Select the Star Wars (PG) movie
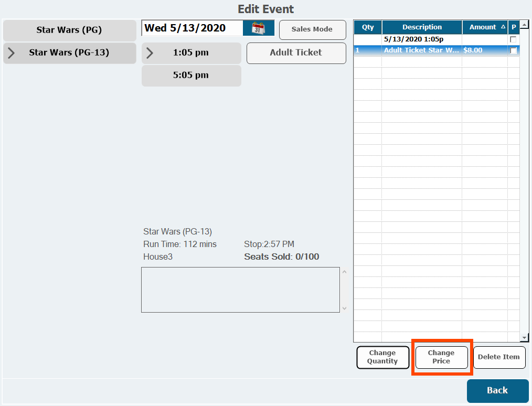The height and width of the screenshot is (406, 532). click(x=69, y=30)
